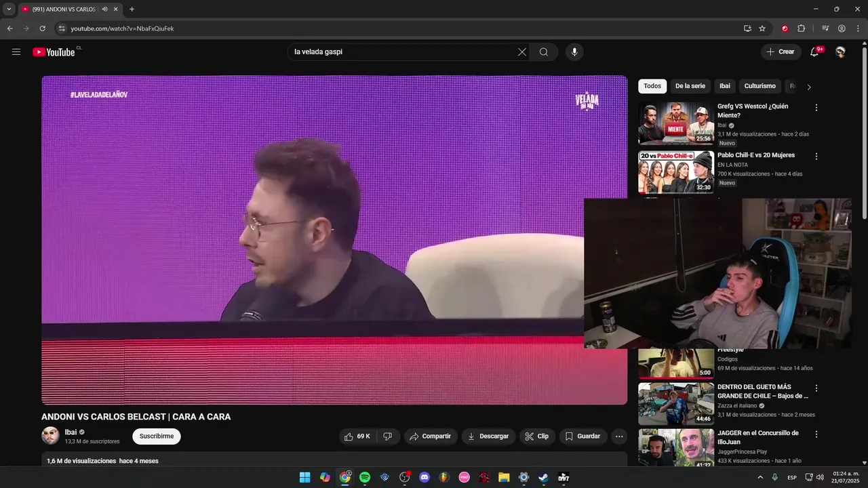Open options for JAGGER en el Concursillo
The height and width of the screenshot is (488, 868).
[816, 434]
